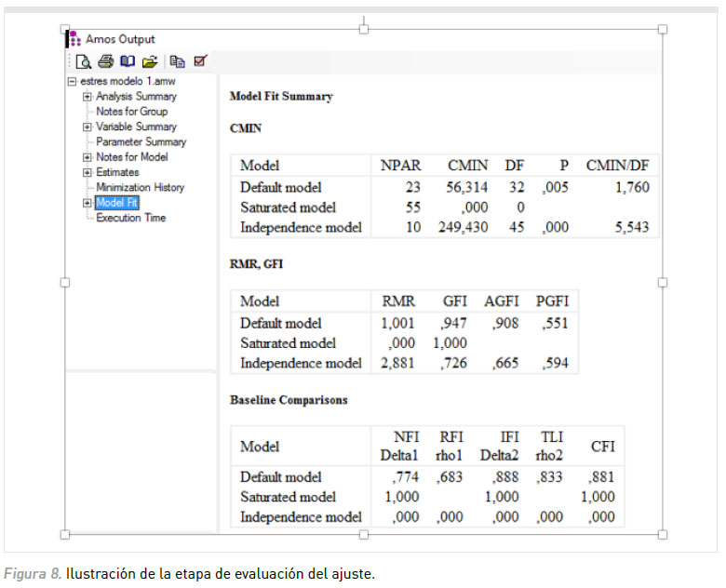Select Notes for Group in tree
Screen dimensions: 726x588
click(132, 112)
